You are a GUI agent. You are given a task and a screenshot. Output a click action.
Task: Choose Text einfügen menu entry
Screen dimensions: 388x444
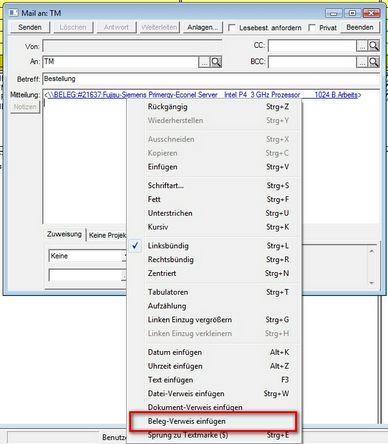(x=214, y=380)
